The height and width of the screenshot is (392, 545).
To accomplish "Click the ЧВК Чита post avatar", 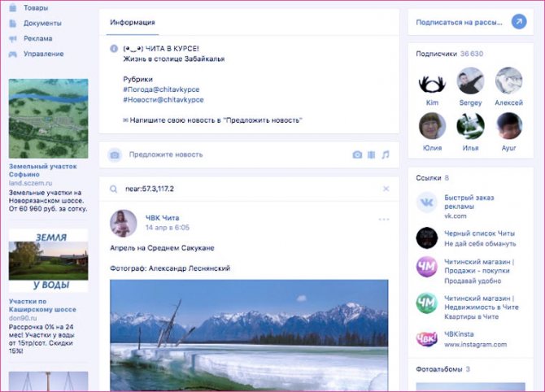I will tap(124, 223).
